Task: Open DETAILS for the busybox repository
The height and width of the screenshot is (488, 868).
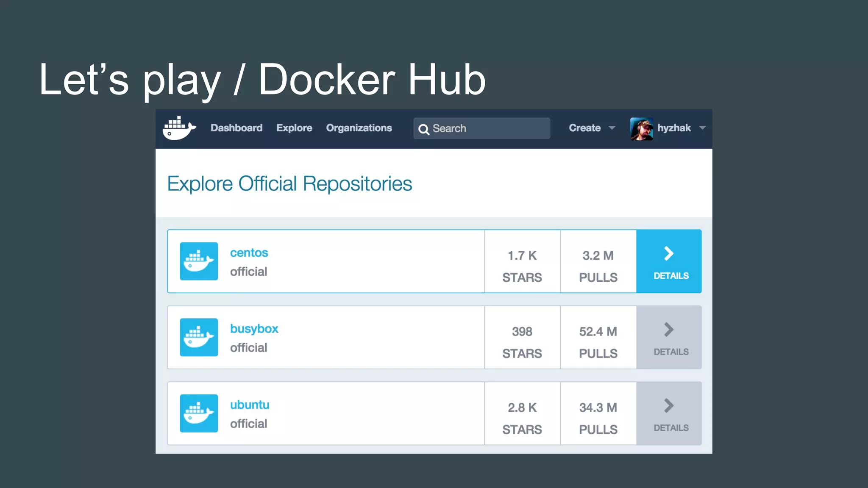Action: tap(669, 337)
